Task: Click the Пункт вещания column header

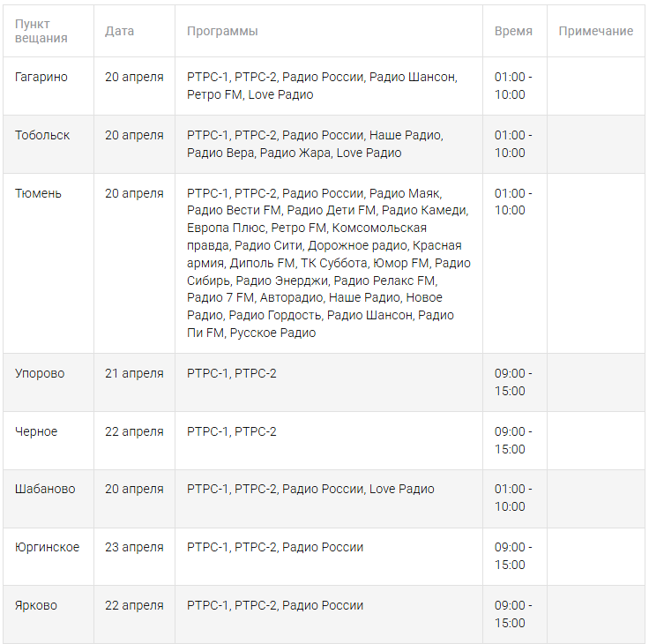Action: point(41,31)
